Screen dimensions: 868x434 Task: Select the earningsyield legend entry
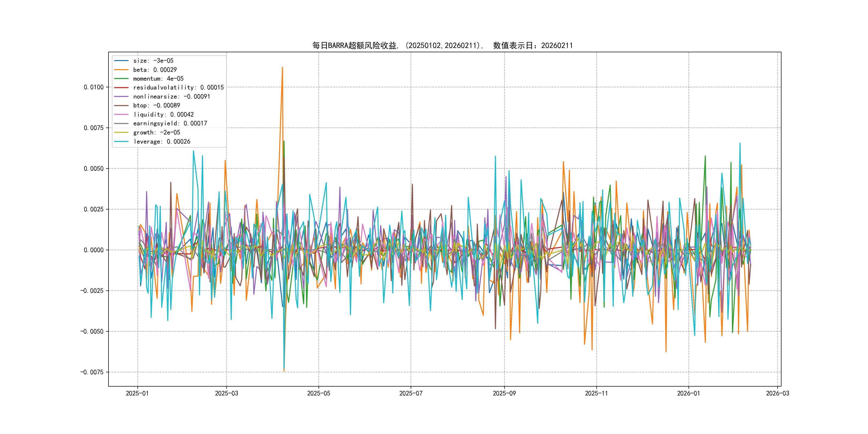click(x=170, y=123)
